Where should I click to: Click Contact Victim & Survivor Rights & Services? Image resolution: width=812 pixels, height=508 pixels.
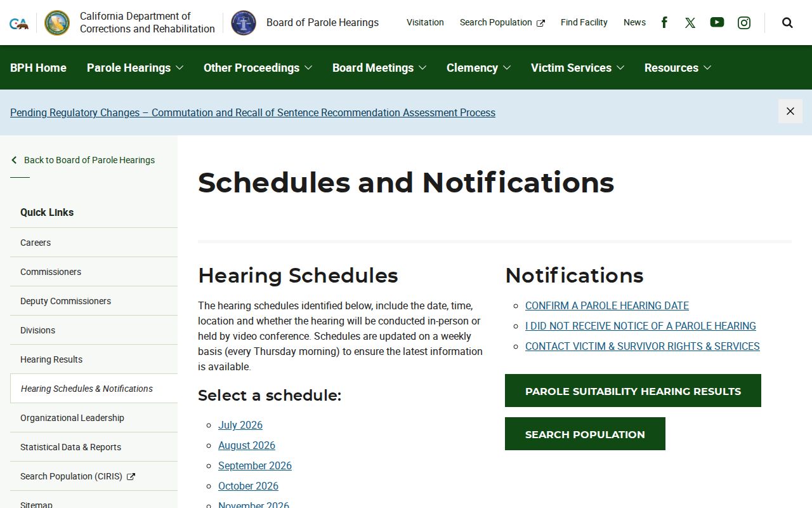643,346
